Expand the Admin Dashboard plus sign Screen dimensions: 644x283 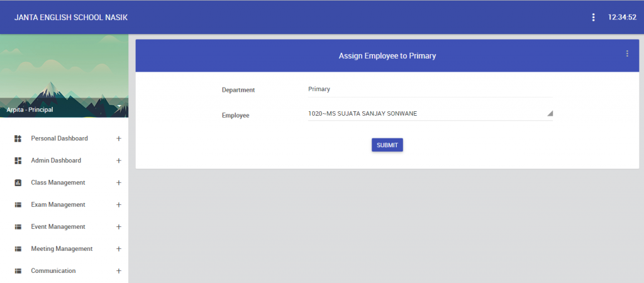point(118,160)
